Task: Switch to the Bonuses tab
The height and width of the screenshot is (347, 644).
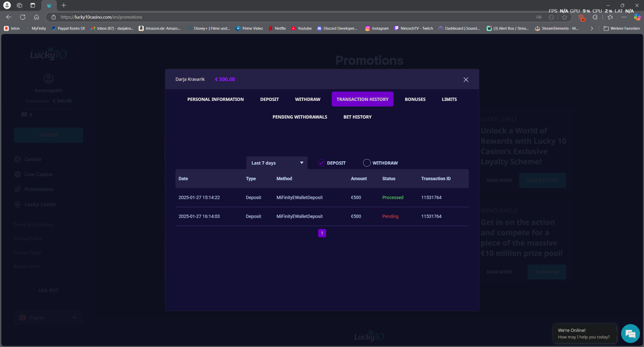Action: [x=415, y=99]
